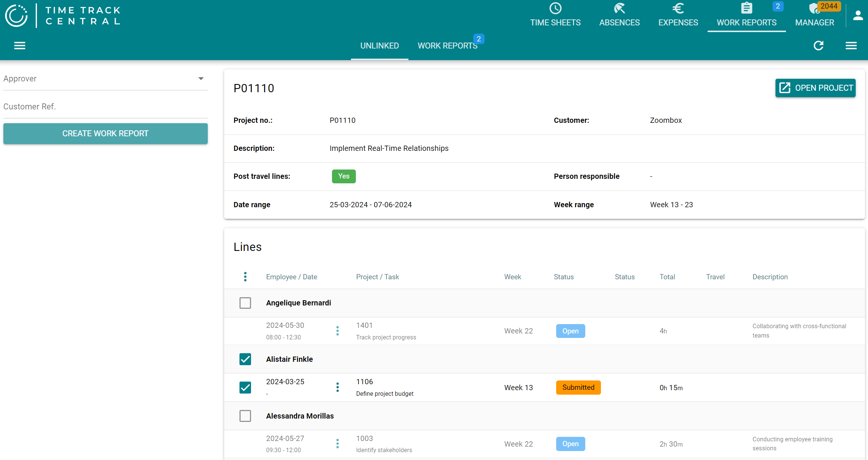Open the right-side hamburger menu
This screenshot has width=868, height=460.
pyautogui.click(x=851, y=46)
